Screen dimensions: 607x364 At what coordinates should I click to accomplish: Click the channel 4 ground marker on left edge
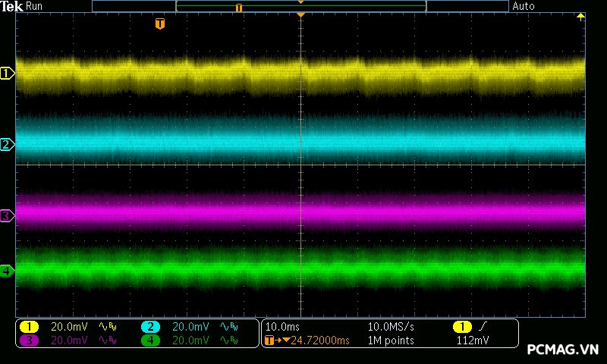[x=7, y=270]
